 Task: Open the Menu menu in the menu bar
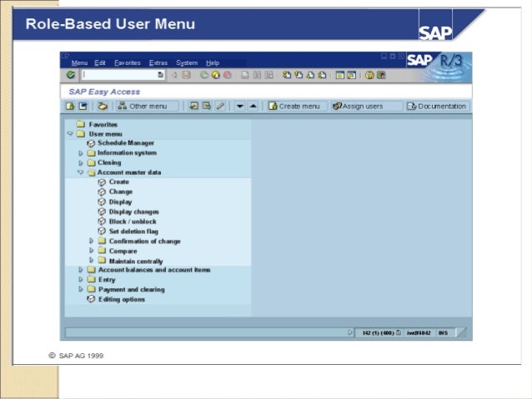coord(79,62)
